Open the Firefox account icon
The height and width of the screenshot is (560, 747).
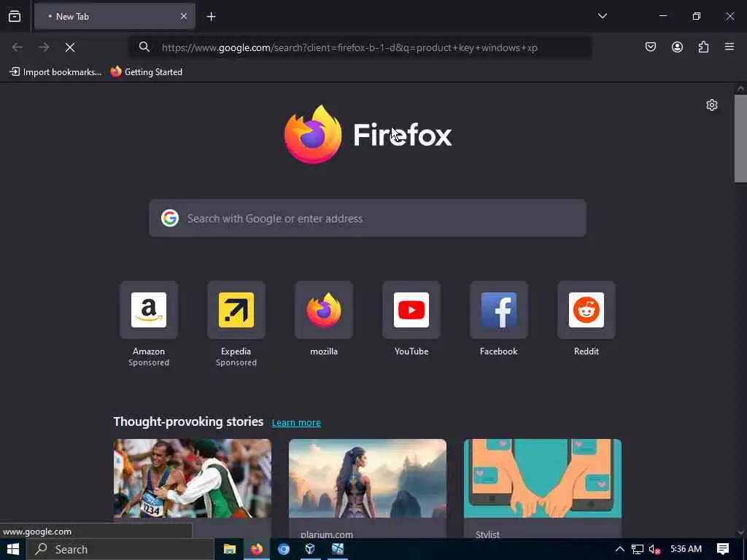677,47
